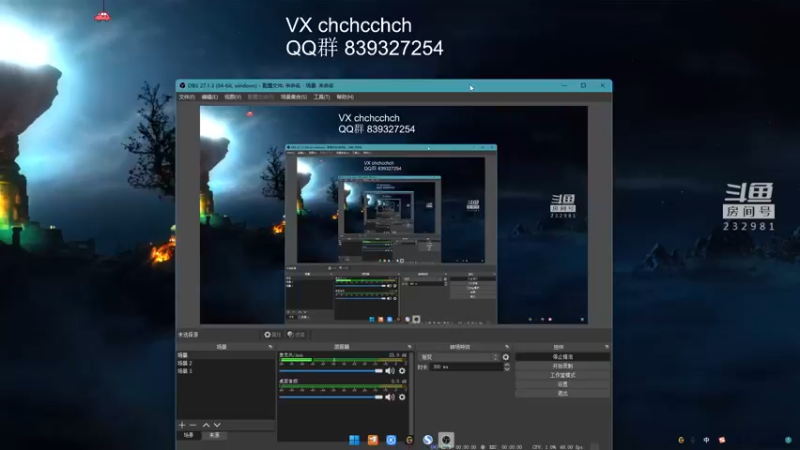Screen dimensions: 800x450
Task: Open 麦克风/Aux audio settings gear
Action: point(402,371)
